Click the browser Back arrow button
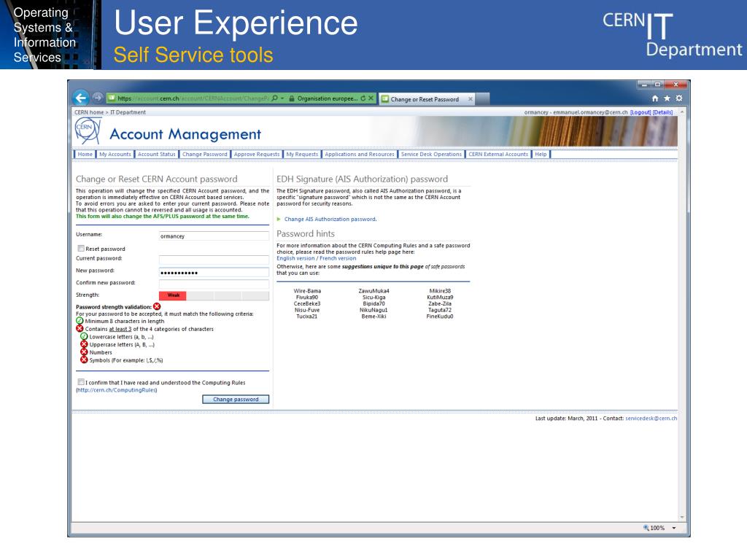Screen dimensions: 747x560 (x=81, y=98)
